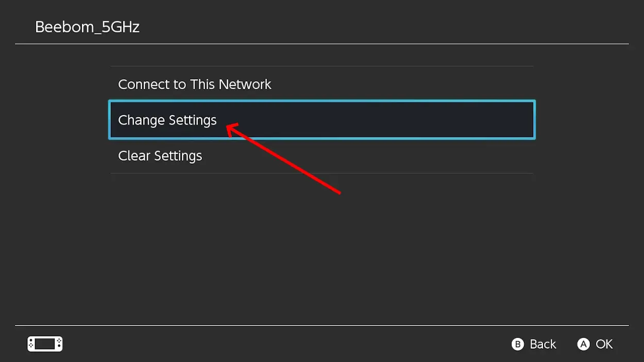Open the Change Settings option
This screenshot has width=644, height=362.
tap(167, 120)
